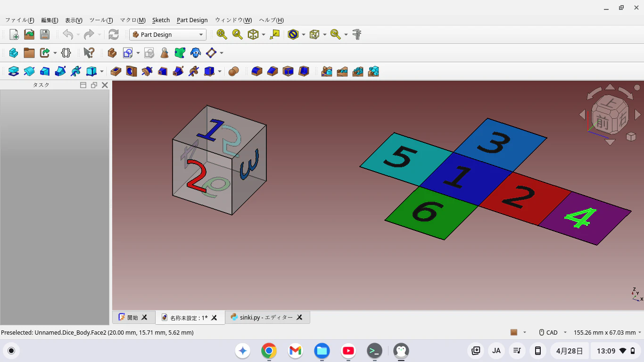Click the small cube under navigation cube
The image size is (644, 362).
[631, 137]
